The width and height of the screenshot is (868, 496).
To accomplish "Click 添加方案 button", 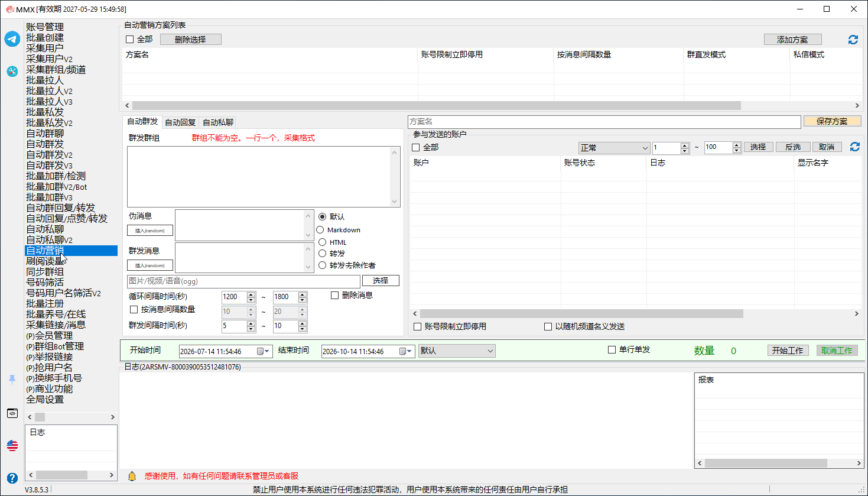I will [x=792, y=40].
